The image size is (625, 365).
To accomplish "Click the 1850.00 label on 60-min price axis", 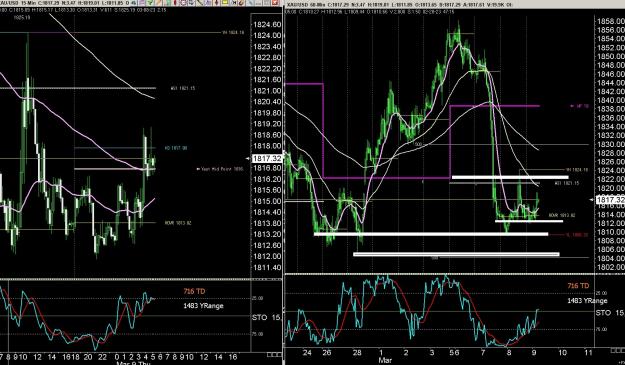I will click(611, 56).
